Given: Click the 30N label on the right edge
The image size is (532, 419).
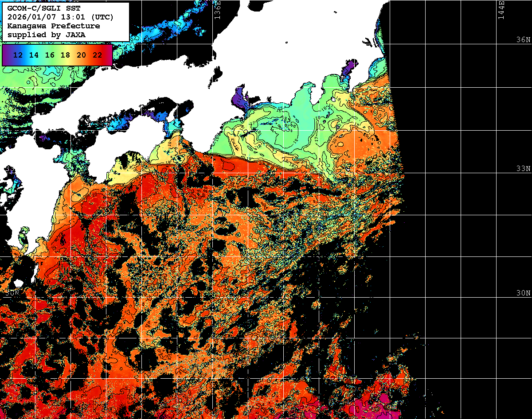Looking at the screenshot, I should (523, 293).
